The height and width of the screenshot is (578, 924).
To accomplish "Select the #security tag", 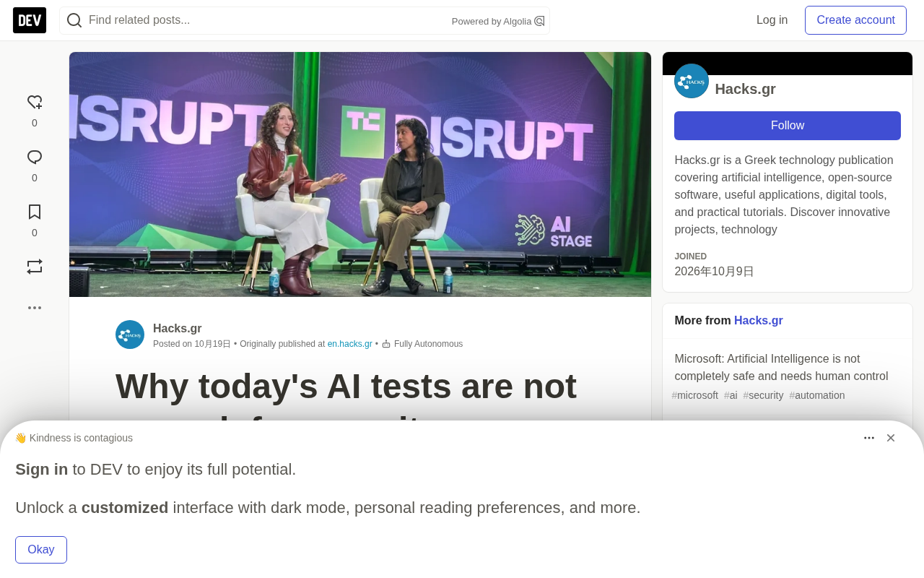I will tap(763, 395).
